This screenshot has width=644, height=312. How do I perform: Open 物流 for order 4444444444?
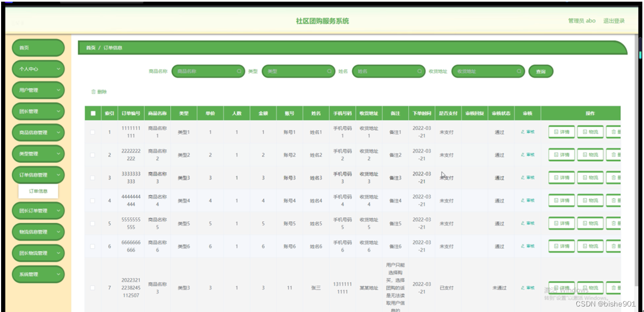pos(590,201)
